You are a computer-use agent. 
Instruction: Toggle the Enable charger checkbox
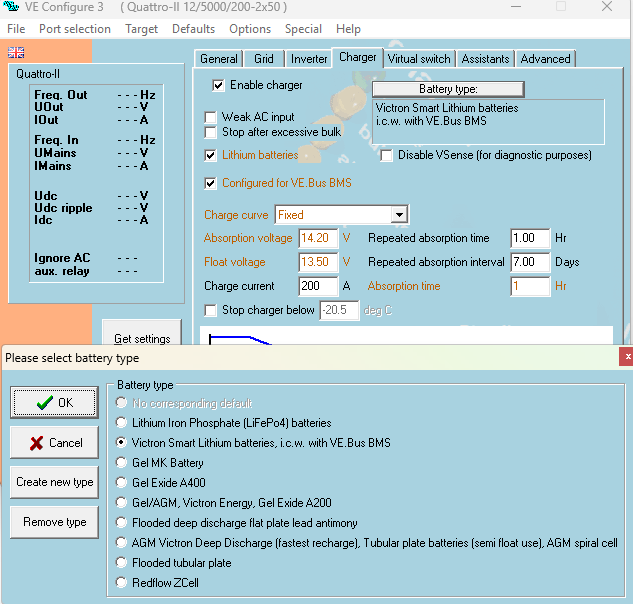[218, 85]
